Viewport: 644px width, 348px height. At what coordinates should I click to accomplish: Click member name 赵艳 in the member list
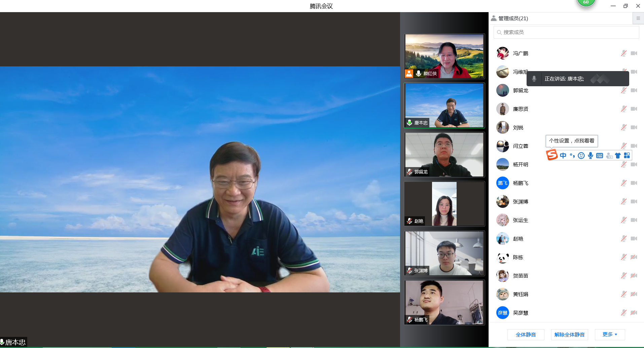[518, 239]
